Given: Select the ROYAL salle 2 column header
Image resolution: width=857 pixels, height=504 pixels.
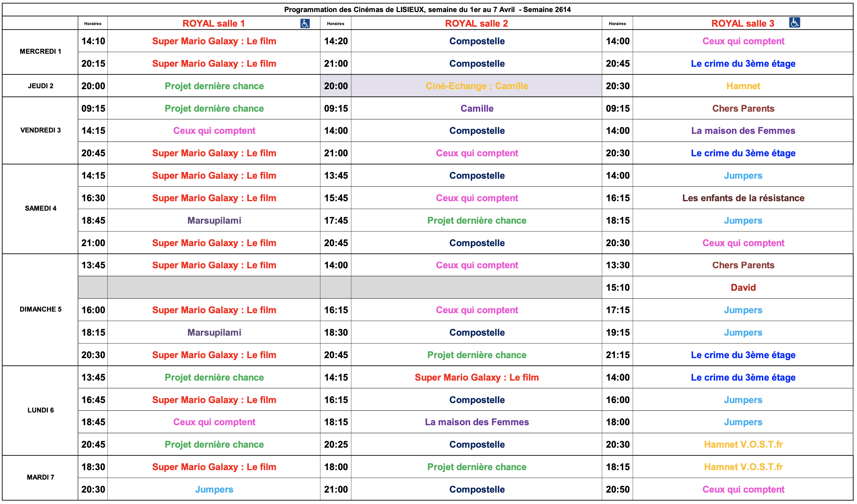Looking at the screenshot, I should (x=476, y=23).
